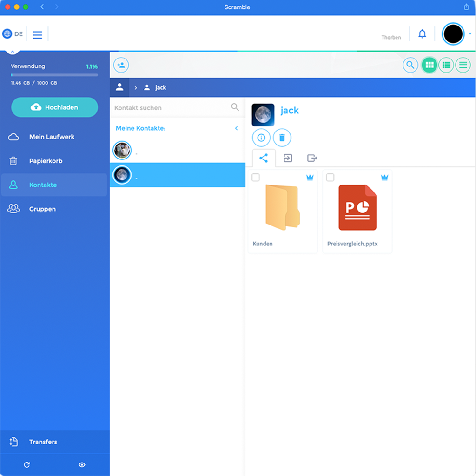The image size is (476, 476).
Task: Delete contact jack with trash icon
Action: (282, 138)
